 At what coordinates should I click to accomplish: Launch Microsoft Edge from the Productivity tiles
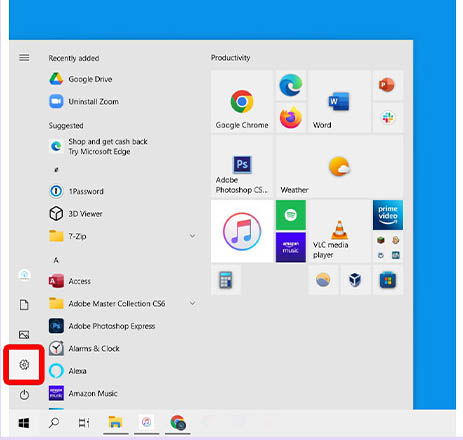[291, 85]
